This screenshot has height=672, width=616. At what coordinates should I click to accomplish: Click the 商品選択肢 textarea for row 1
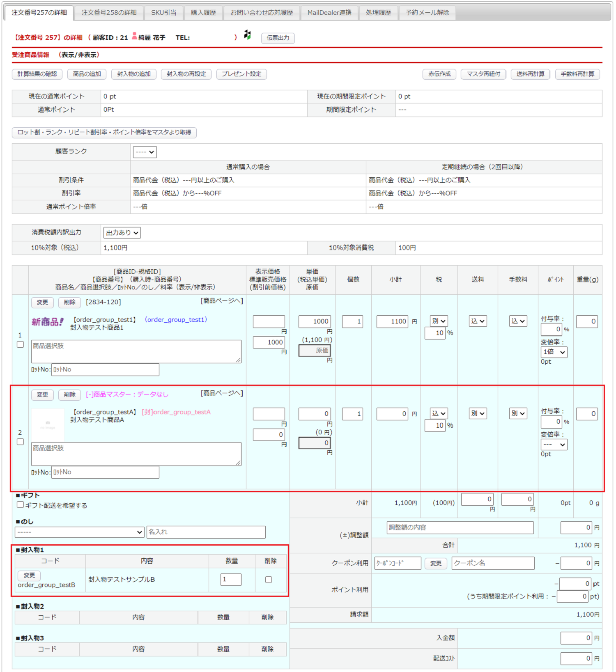click(136, 351)
